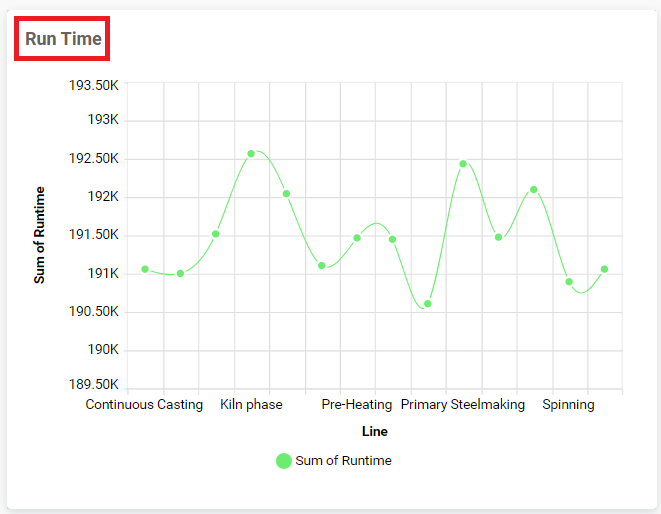
Task: Select the Spinning x-axis label
Action: pyautogui.click(x=569, y=405)
